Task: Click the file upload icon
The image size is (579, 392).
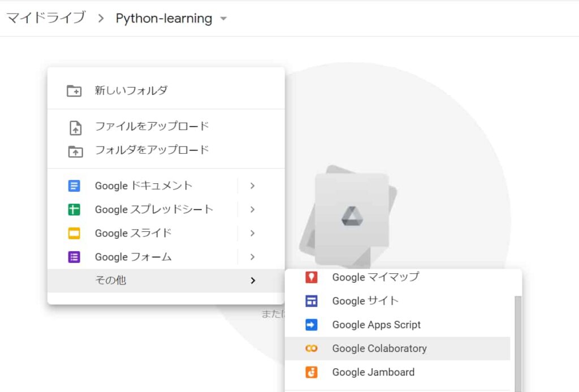Action: 74,127
